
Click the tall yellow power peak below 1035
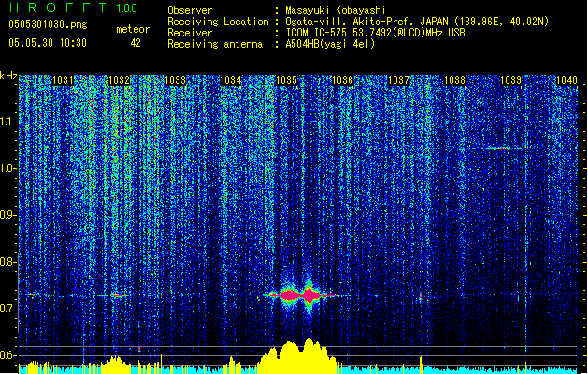tap(298, 356)
